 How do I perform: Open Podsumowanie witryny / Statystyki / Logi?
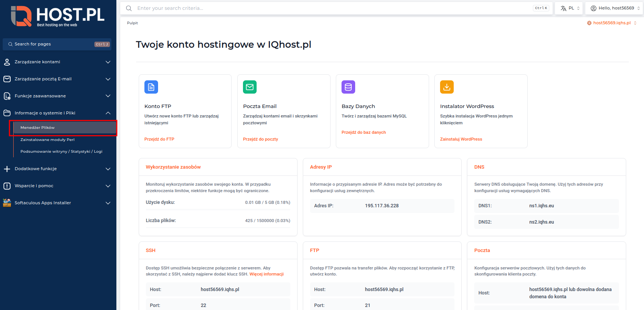click(61, 152)
